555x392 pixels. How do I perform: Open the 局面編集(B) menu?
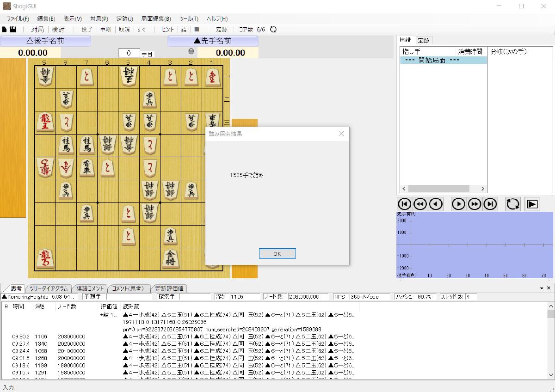click(x=156, y=19)
